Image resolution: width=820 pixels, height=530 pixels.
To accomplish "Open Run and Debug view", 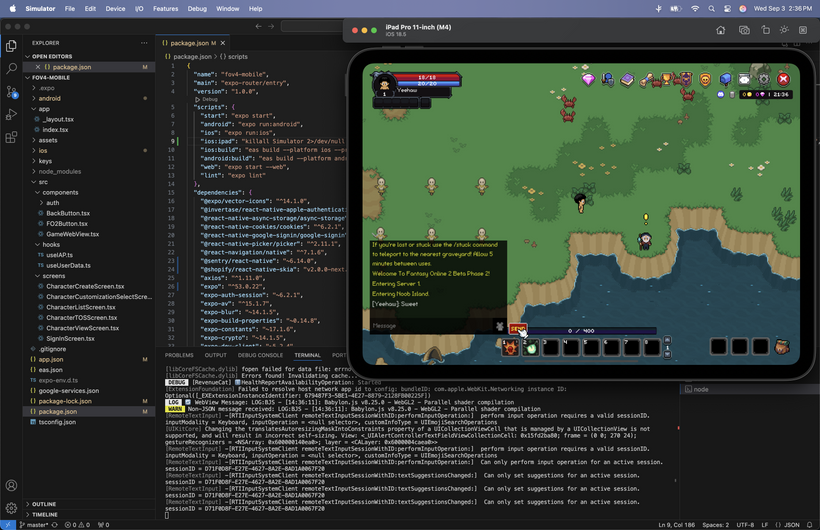I will [x=11, y=115].
